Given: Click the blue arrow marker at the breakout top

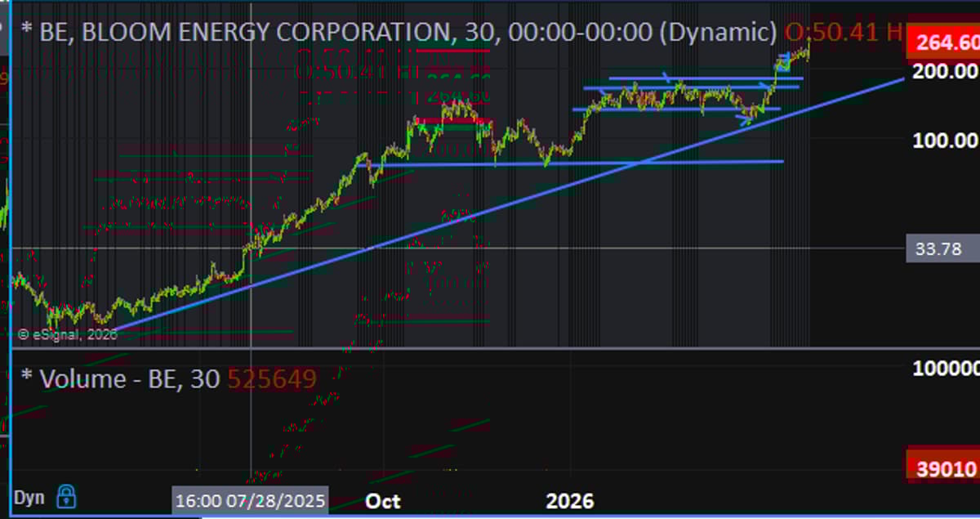Looking at the screenshot, I should coord(782,57).
